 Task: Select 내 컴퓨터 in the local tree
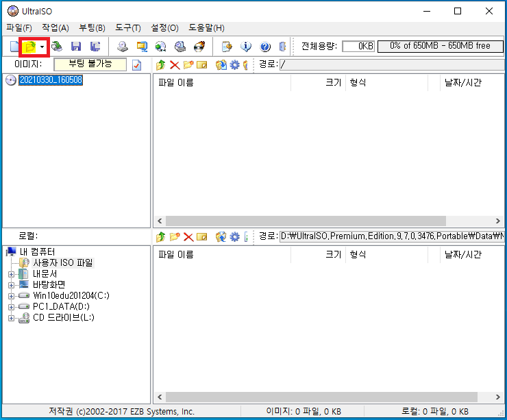pyautogui.click(x=37, y=252)
